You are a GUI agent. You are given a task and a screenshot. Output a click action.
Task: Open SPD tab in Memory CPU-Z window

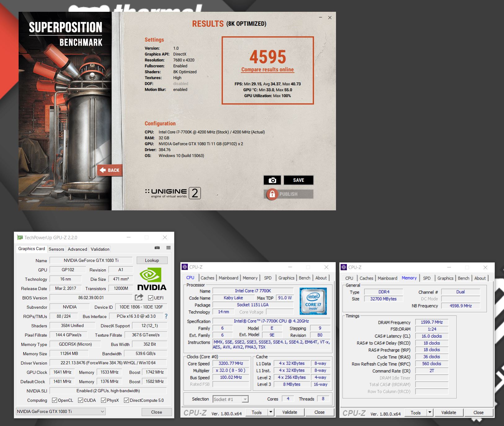coord(427,278)
